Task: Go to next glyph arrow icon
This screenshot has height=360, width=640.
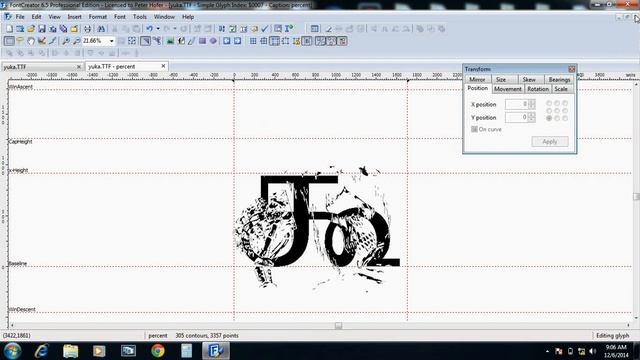Action: coord(238,41)
